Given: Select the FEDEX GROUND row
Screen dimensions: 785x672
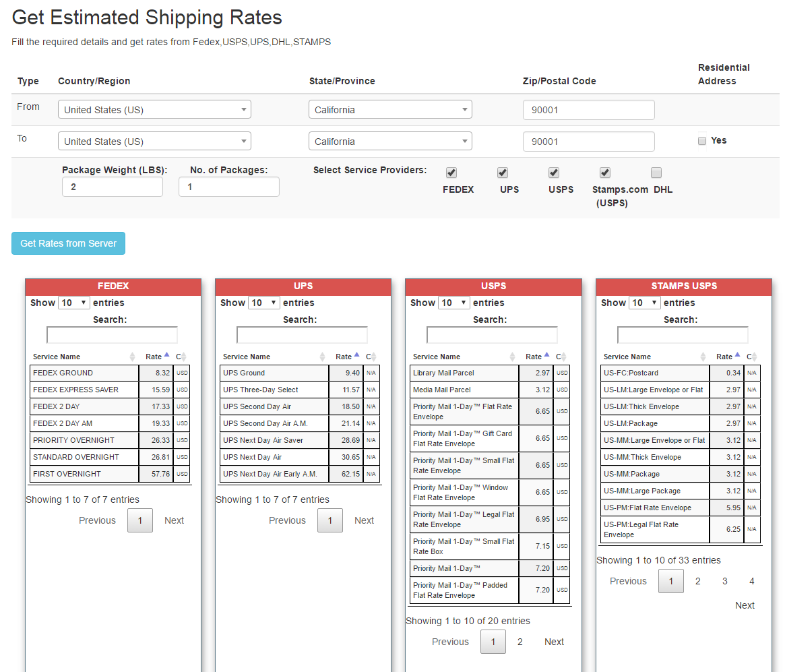Looking at the screenshot, I should coord(110,373).
